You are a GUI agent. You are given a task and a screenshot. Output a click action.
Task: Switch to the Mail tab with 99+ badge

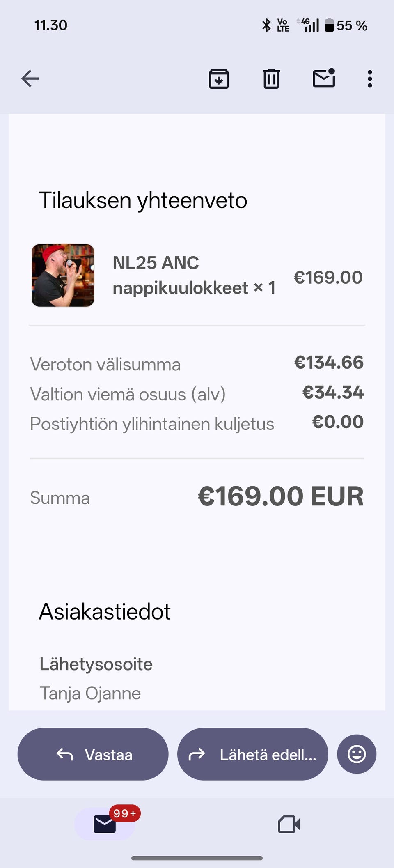(105, 824)
